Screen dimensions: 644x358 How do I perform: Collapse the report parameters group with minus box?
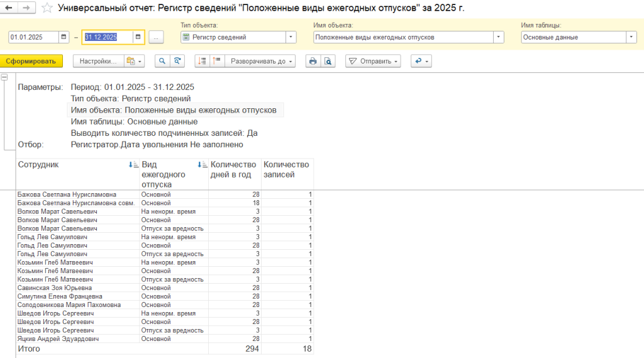[x=5, y=77]
